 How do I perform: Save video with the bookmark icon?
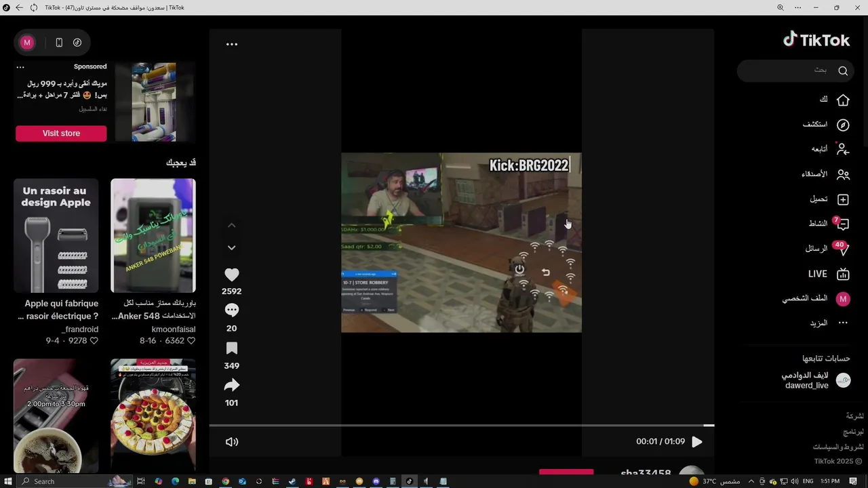(x=232, y=348)
